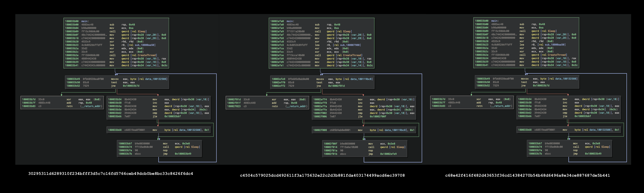Screen dimensions: 644x193
Task: Select the Sleep call at 18002f014
Action: pos(365,147)
